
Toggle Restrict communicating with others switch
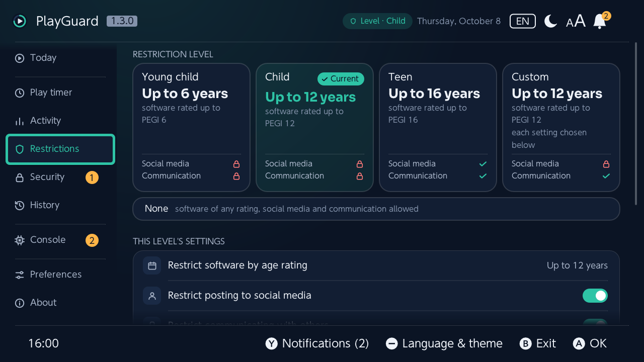595,322
